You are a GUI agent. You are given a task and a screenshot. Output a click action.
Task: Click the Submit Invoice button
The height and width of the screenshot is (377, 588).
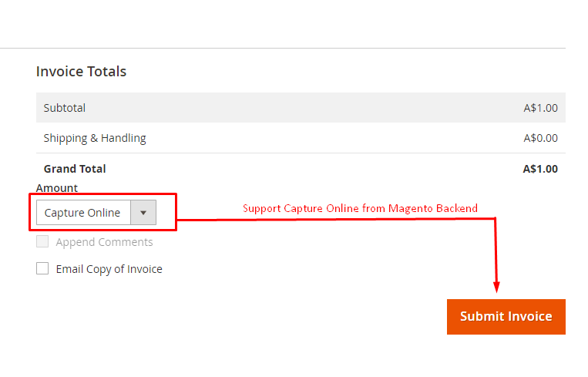tap(506, 316)
